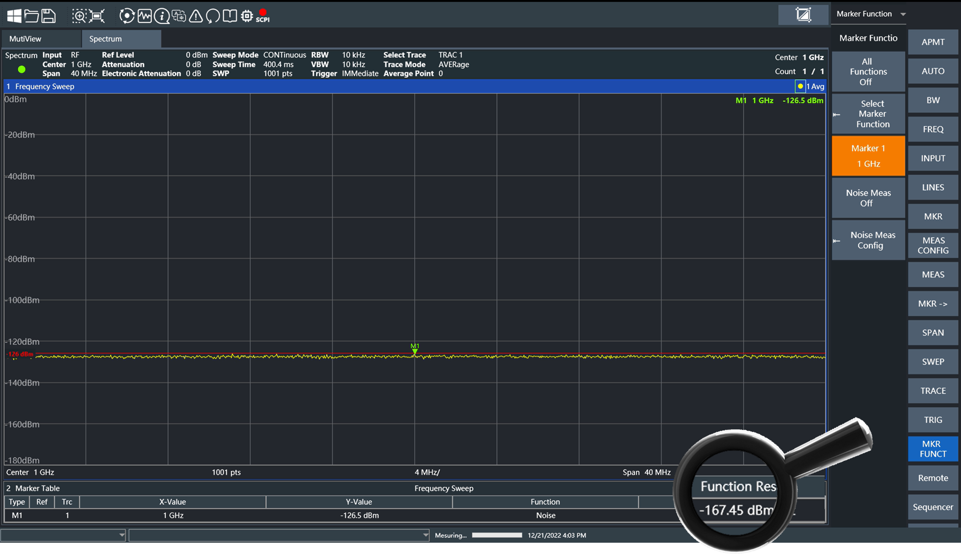Click the save floppy disk icon

pyautogui.click(x=48, y=16)
